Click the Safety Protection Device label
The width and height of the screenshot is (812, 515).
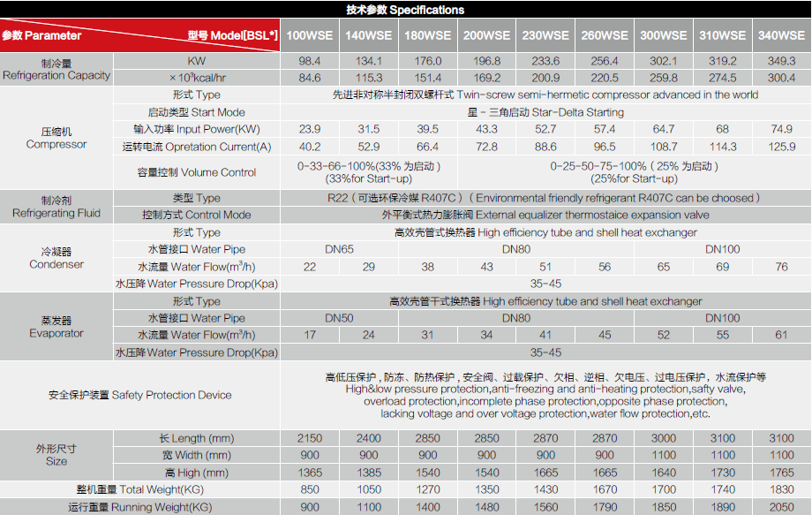(x=139, y=396)
